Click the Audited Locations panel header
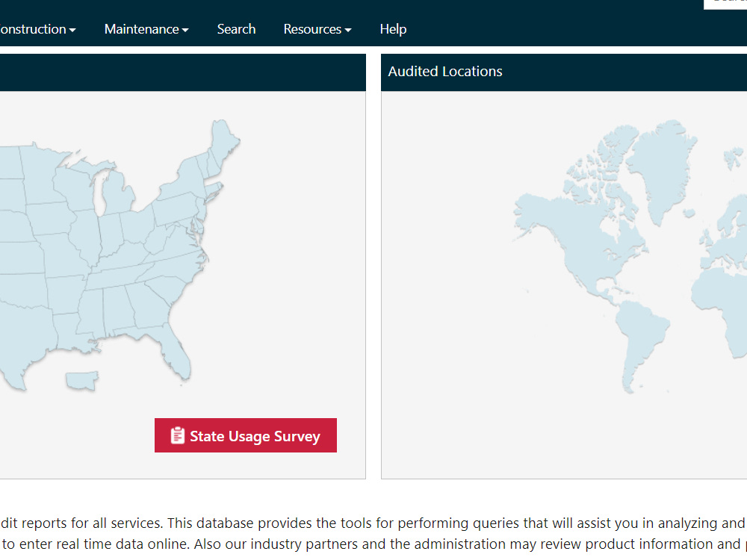 click(563, 72)
